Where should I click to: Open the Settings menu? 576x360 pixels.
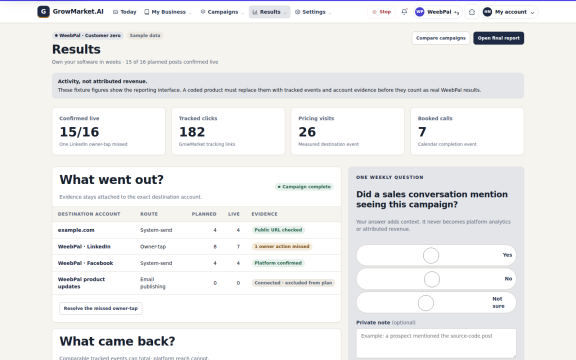(x=313, y=12)
